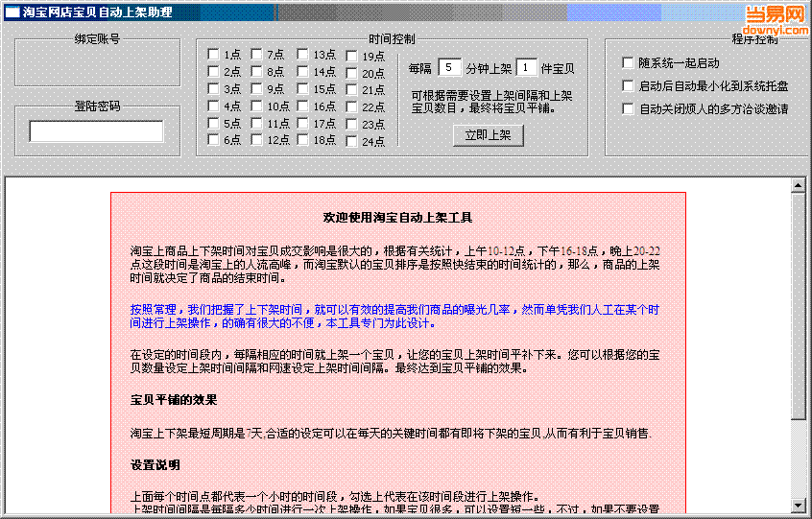Check the 2点 hour checkbox
This screenshot has width=812, height=519.
tap(213, 71)
